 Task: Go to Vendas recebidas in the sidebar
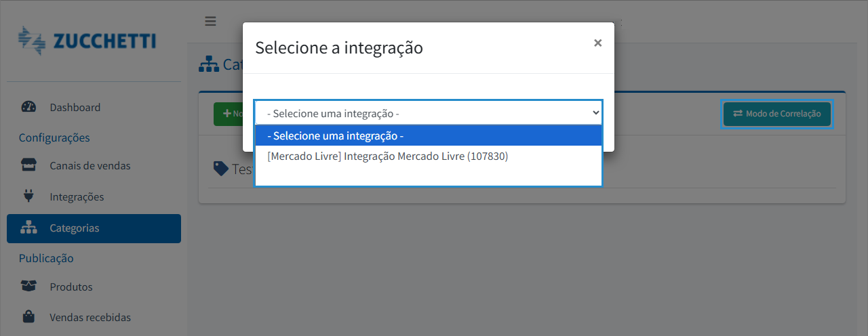[x=90, y=317]
